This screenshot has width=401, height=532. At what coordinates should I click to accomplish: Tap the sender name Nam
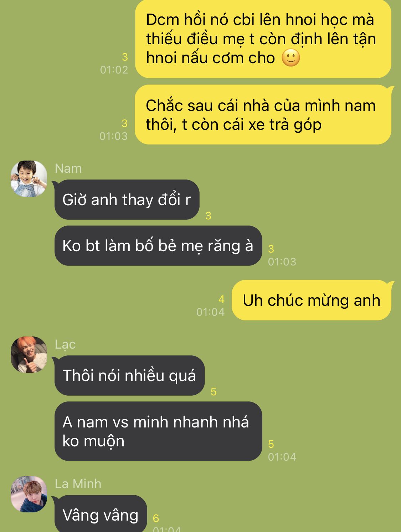tap(68, 168)
